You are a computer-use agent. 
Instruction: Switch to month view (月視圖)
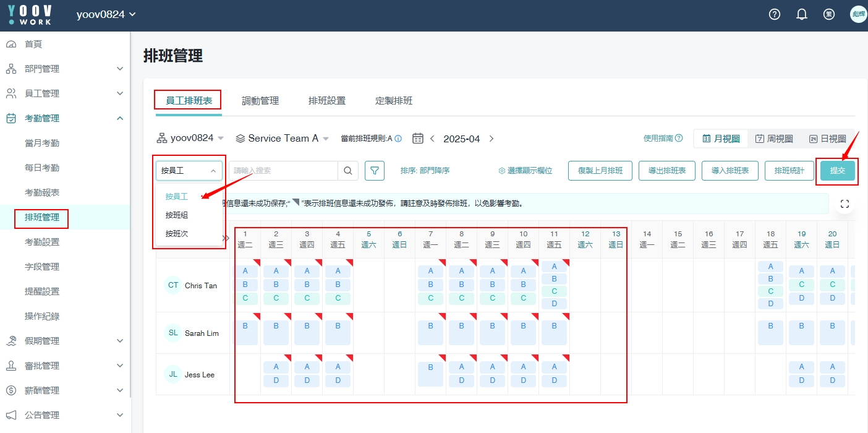[x=721, y=139]
